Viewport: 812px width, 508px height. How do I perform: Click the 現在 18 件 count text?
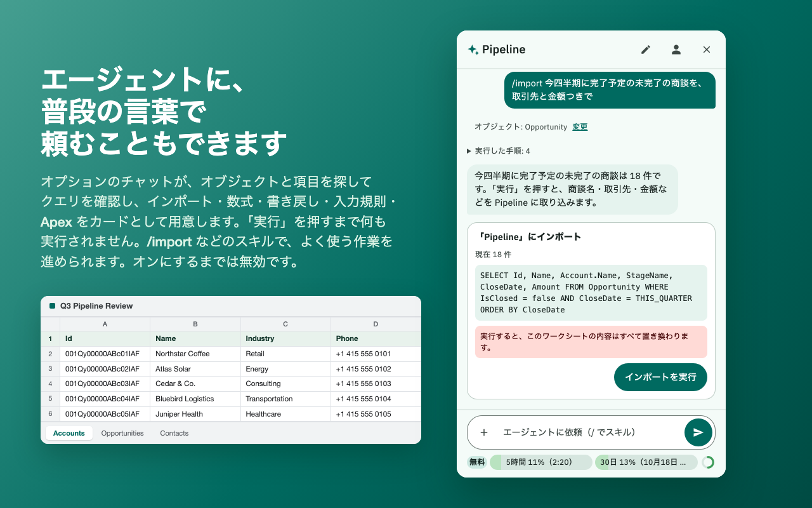pos(493,255)
